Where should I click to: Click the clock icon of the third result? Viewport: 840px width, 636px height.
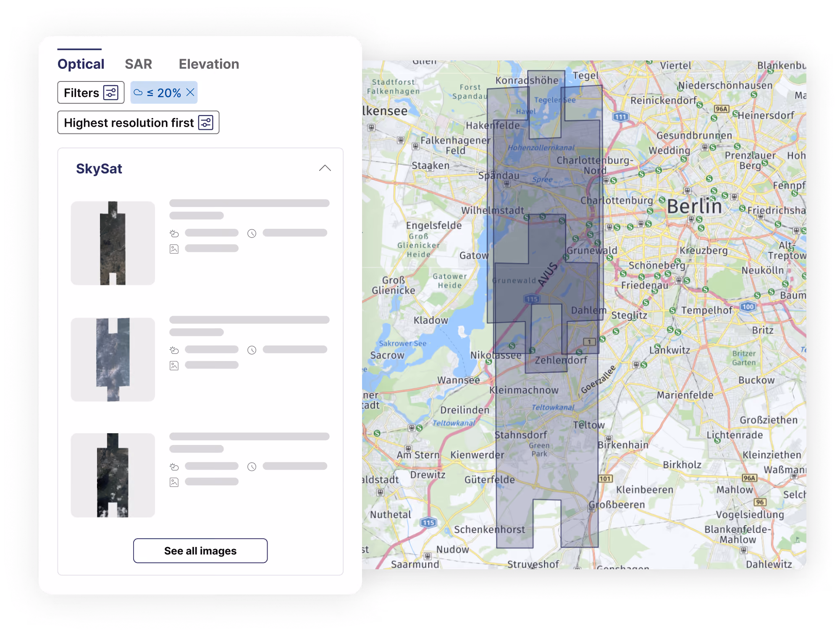coord(252,467)
